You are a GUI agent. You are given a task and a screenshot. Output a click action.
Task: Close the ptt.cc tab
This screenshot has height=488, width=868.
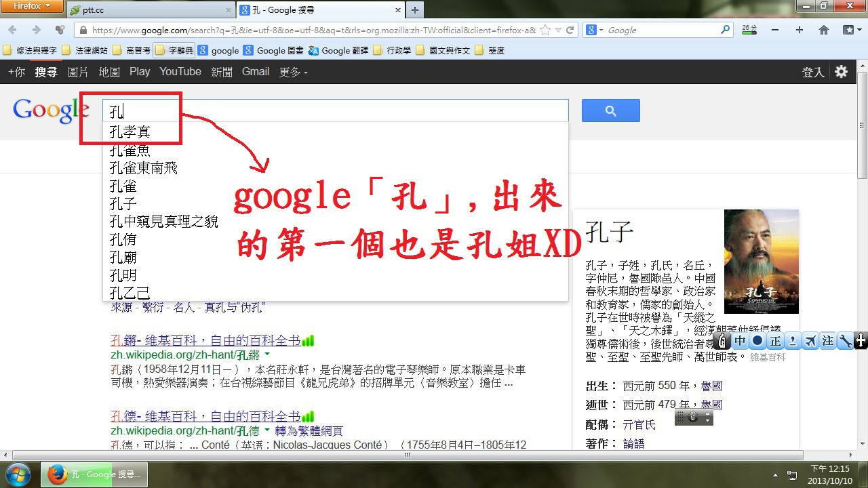[x=229, y=10]
